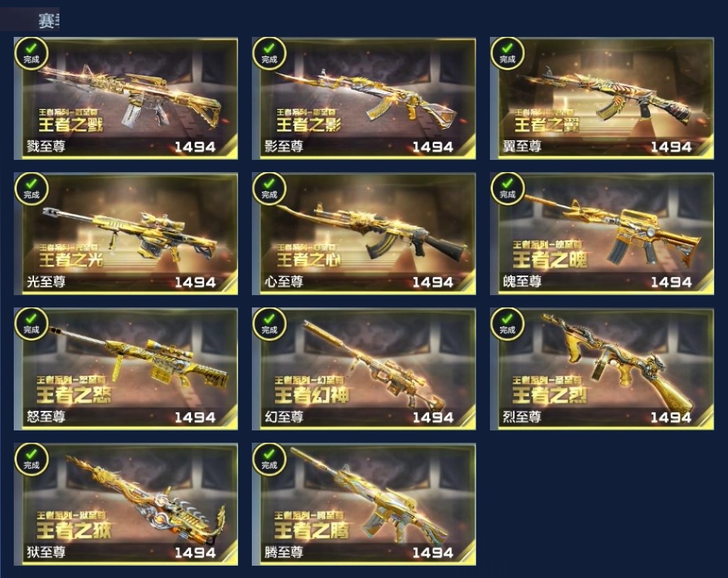Click the 完成 checkmark badge on 光至尊
Viewport: 728px width, 578px height.
click(31, 189)
